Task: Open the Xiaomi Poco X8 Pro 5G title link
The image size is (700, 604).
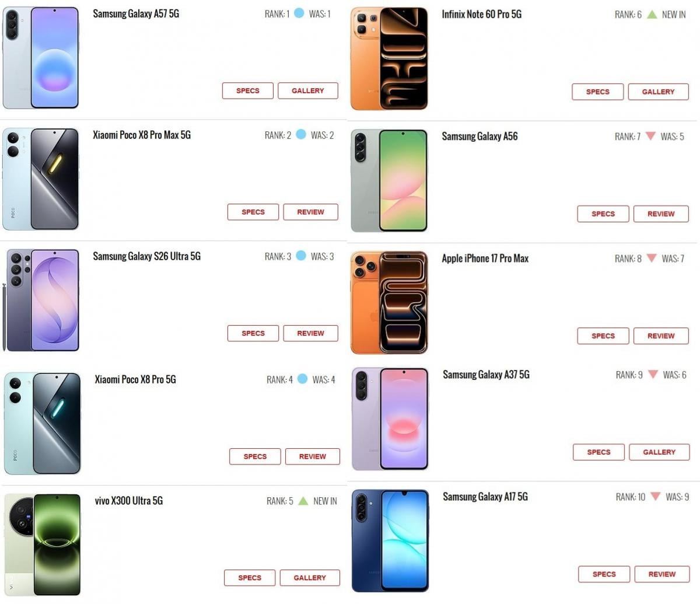Action: tap(135, 379)
